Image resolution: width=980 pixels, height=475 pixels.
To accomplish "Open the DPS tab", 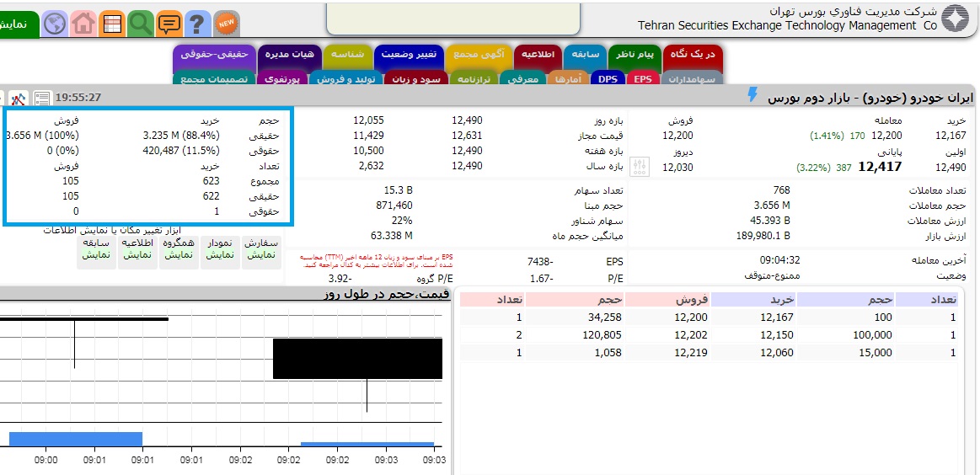I will pyautogui.click(x=607, y=79).
